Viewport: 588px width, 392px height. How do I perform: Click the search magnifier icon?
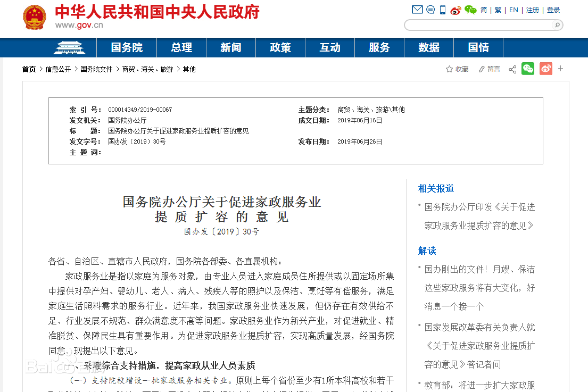pyautogui.click(x=557, y=25)
